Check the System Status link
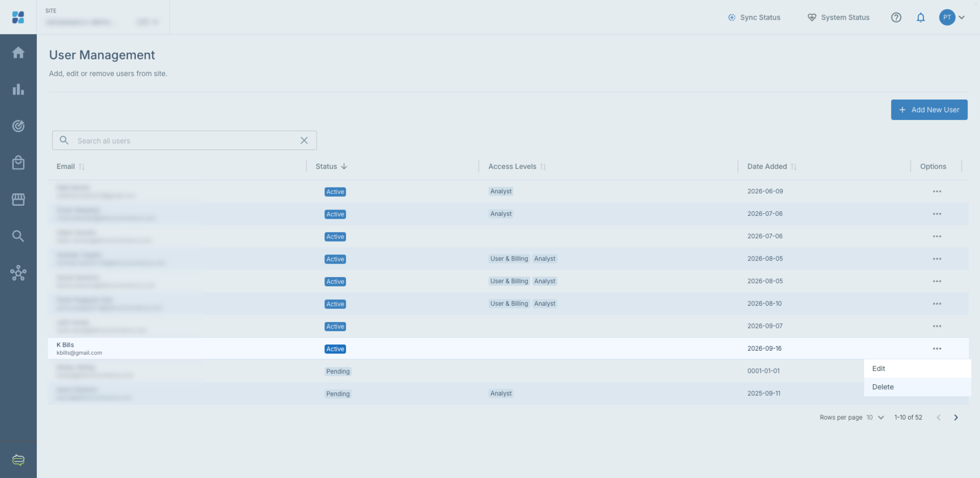 (x=838, y=18)
